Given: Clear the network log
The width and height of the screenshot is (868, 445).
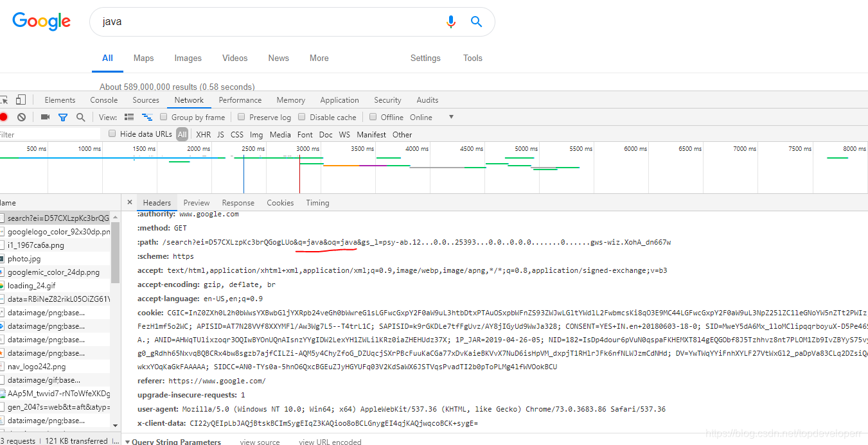Looking at the screenshot, I should tap(21, 117).
